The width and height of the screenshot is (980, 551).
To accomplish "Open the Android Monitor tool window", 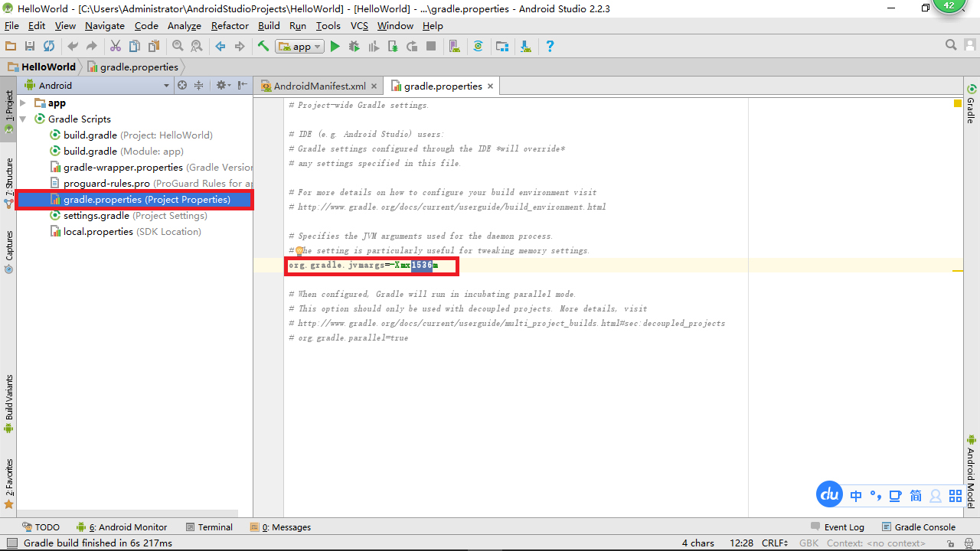I will tap(122, 527).
